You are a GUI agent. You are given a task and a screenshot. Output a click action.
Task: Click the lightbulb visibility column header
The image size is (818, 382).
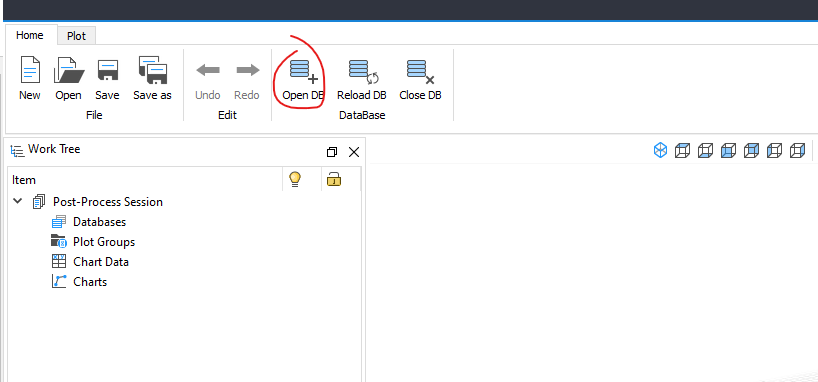pos(295,180)
